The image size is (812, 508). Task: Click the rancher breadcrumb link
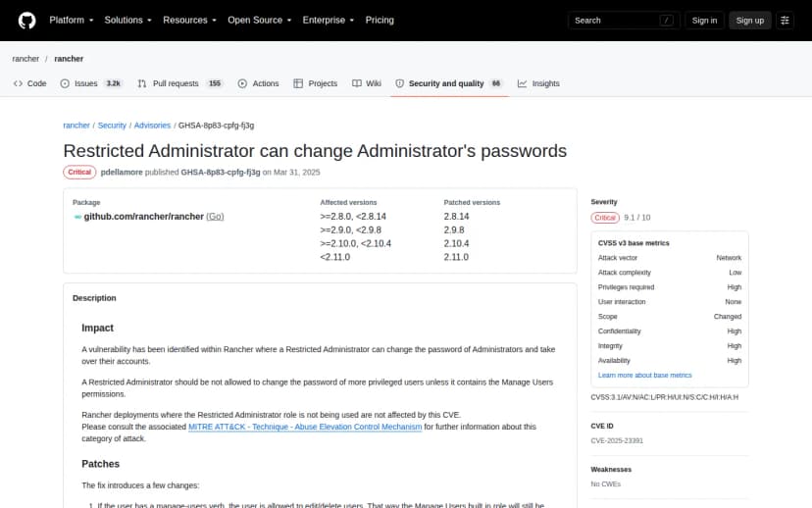[76, 126]
